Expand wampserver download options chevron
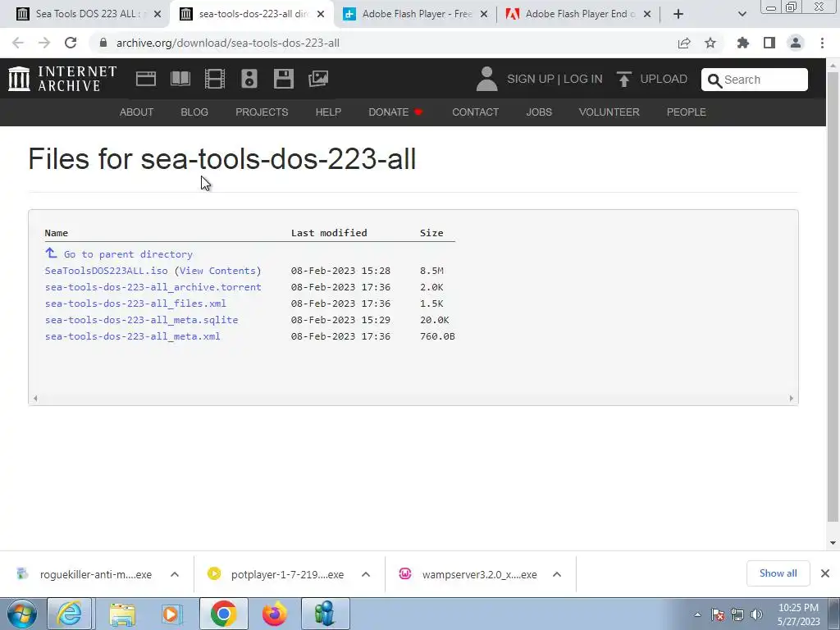The image size is (840, 630). tap(557, 574)
